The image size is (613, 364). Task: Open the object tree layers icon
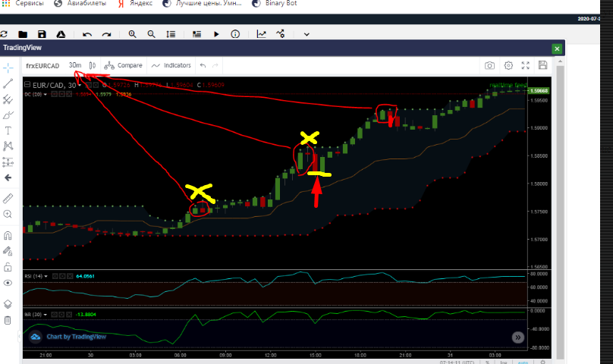[x=8, y=304]
